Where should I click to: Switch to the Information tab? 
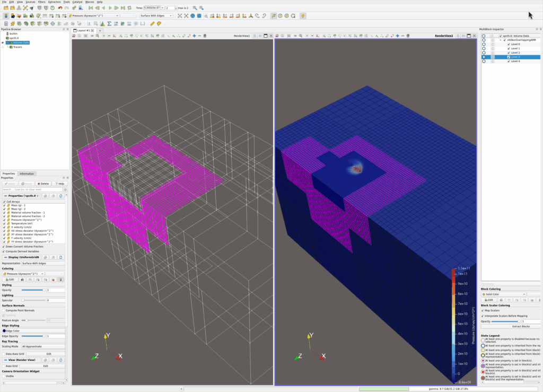click(x=27, y=173)
